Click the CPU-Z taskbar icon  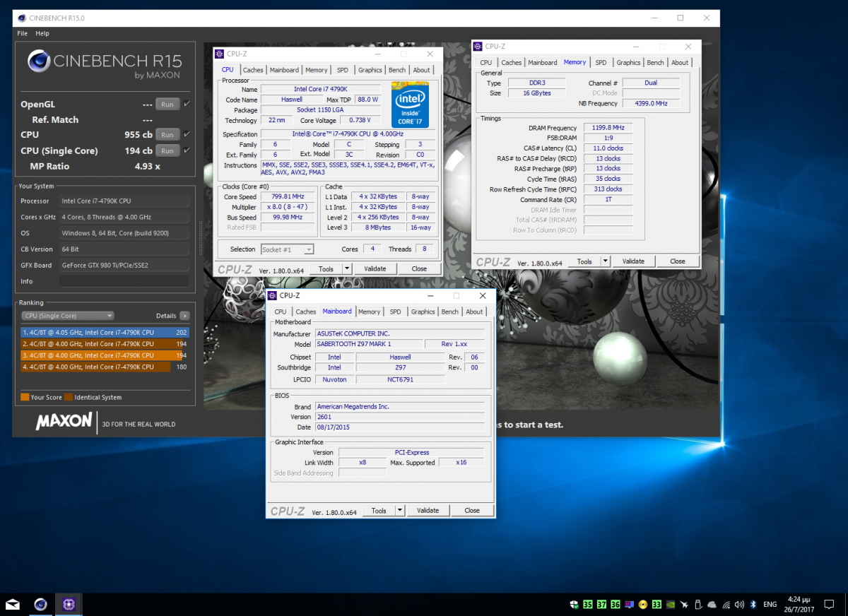(69, 604)
